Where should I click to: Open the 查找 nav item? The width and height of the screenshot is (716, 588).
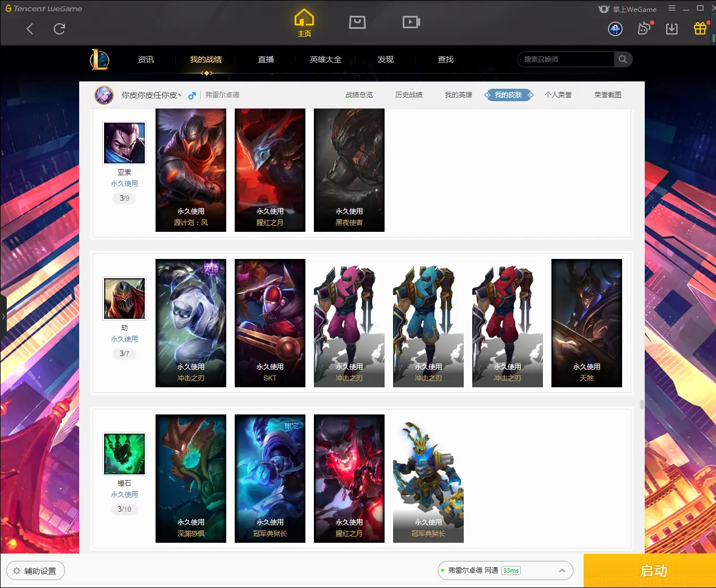(446, 59)
